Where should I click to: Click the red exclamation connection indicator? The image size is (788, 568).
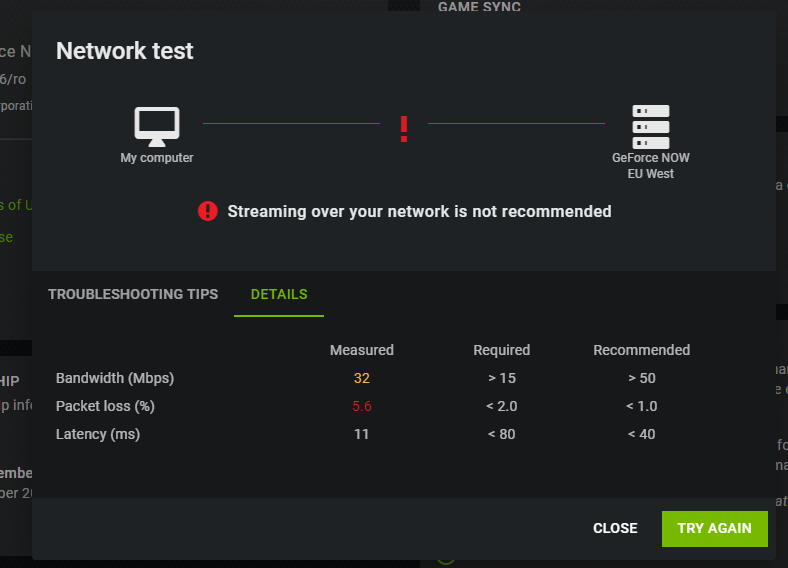click(x=404, y=128)
